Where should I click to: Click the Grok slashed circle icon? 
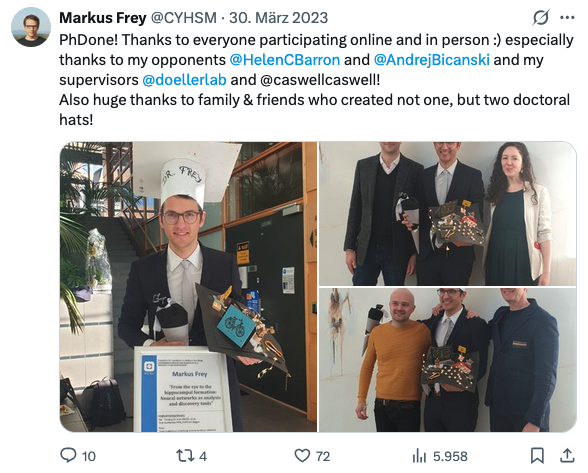[x=541, y=17]
